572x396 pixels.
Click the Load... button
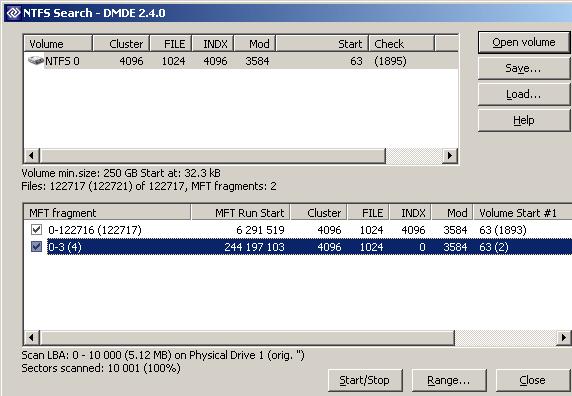click(523, 94)
